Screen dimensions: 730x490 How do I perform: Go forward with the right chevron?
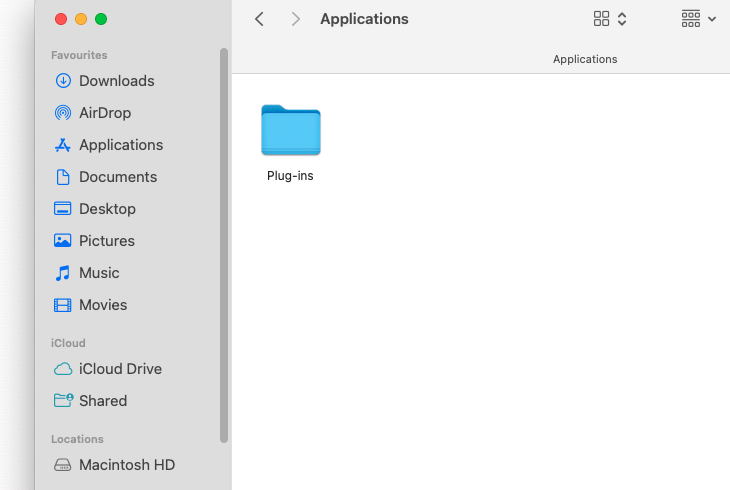[x=295, y=19]
